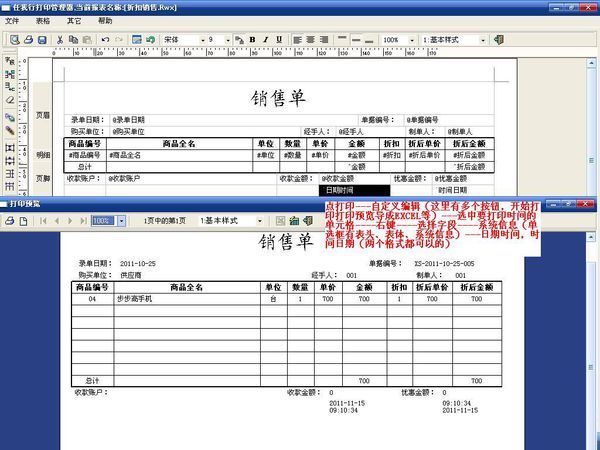Screen dimensions: 600x450
Task: Click the insert row icon in side toolbar
Action: click(10, 161)
